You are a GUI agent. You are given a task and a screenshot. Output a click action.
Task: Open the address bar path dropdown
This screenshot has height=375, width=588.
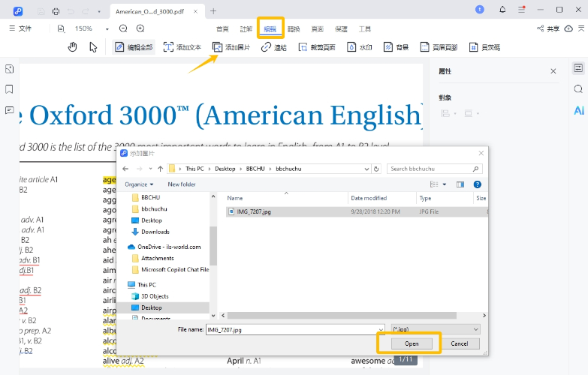click(x=366, y=169)
